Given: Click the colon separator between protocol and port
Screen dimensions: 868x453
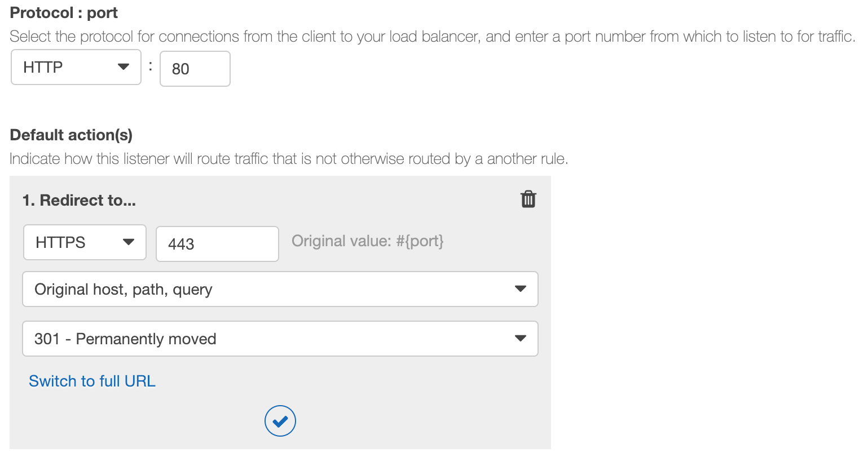Looking at the screenshot, I should (x=151, y=66).
